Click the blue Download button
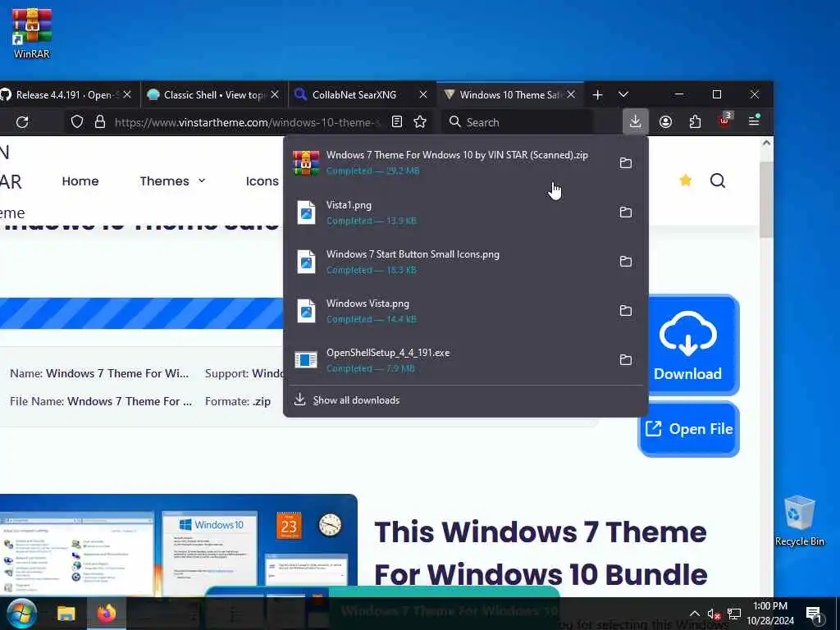840x630 pixels. pos(694,345)
